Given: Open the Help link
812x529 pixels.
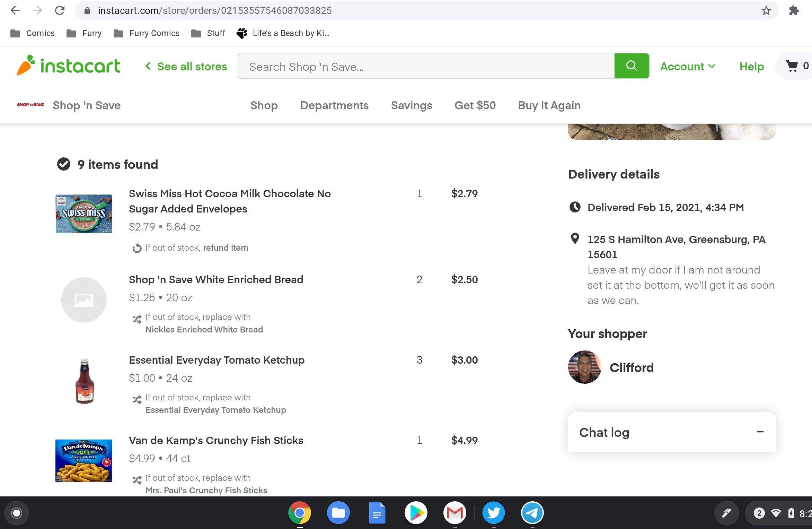Looking at the screenshot, I should pyautogui.click(x=751, y=66).
